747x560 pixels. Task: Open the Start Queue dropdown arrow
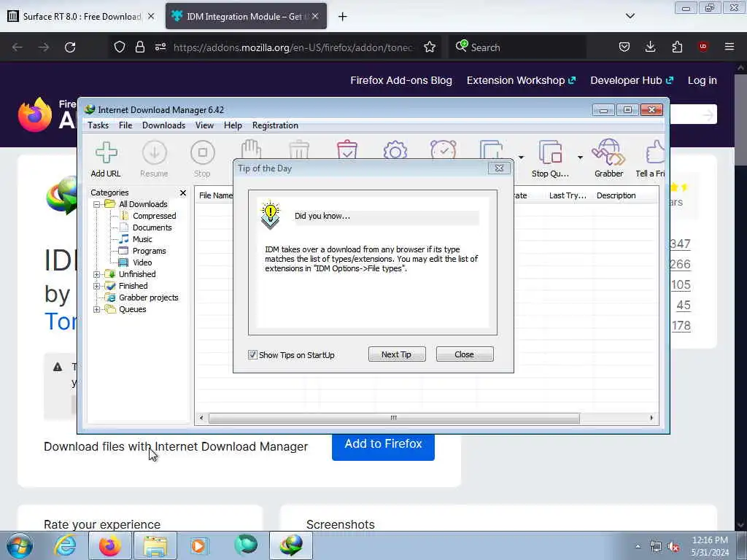click(521, 157)
